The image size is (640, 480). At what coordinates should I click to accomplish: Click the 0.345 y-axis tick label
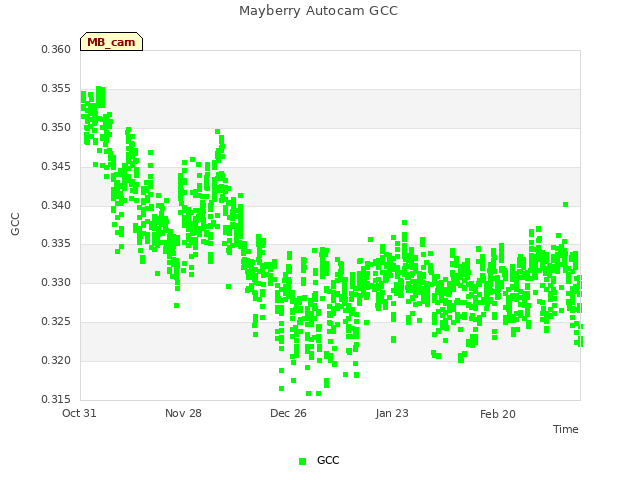pos(56,167)
